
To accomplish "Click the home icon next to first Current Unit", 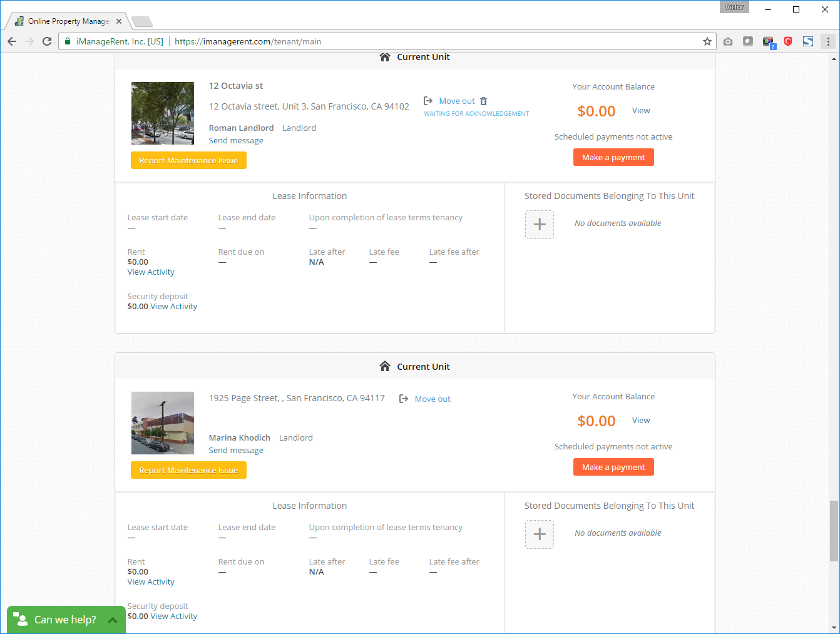I will [x=385, y=56].
